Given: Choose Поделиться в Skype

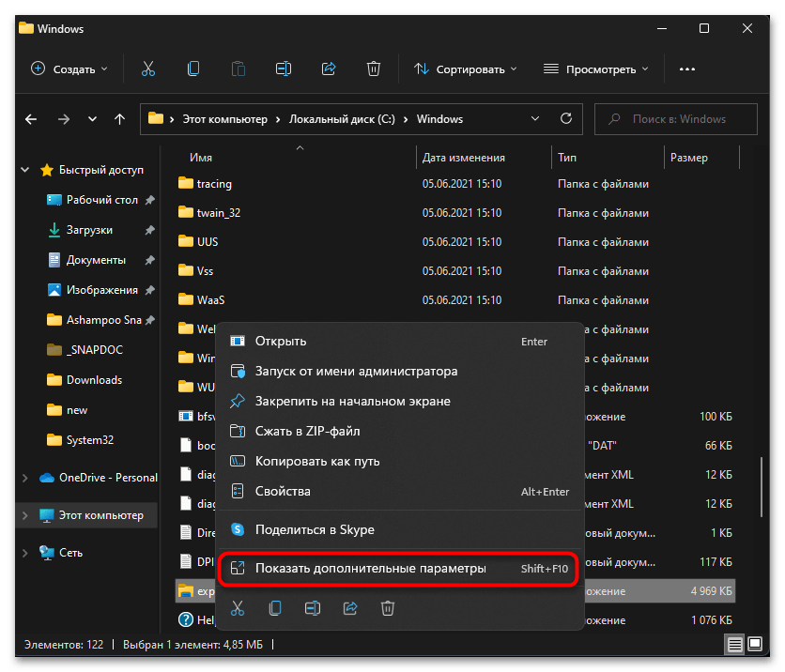Looking at the screenshot, I should click(401, 529).
